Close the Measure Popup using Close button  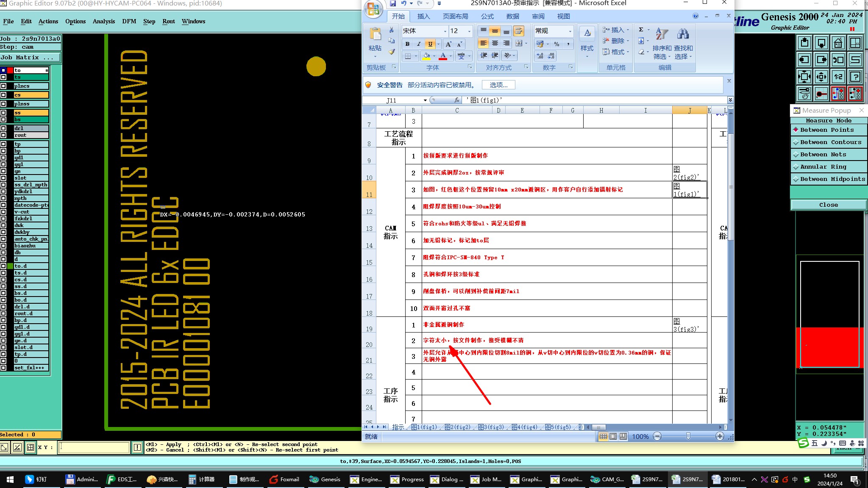(x=828, y=205)
